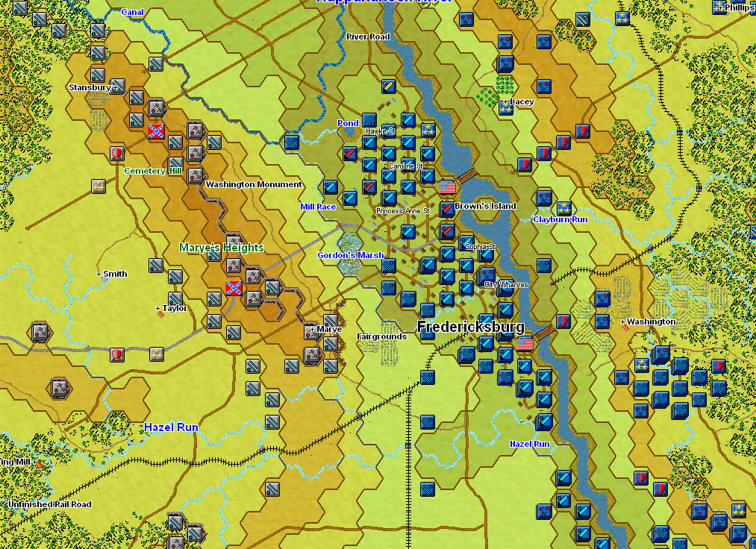Choose Confederate stars counter on road below Taylor
Image resolution: width=756 pixels, height=549 pixels.
click(156, 354)
